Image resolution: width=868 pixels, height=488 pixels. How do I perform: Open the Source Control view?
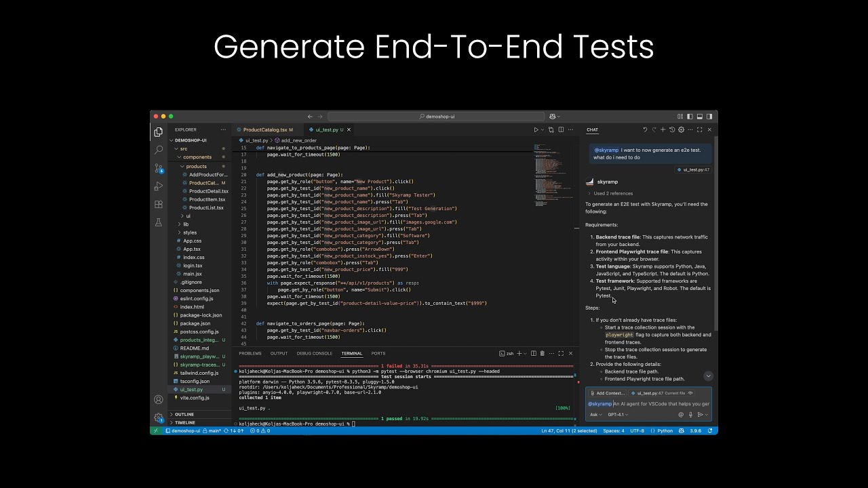pyautogui.click(x=158, y=168)
